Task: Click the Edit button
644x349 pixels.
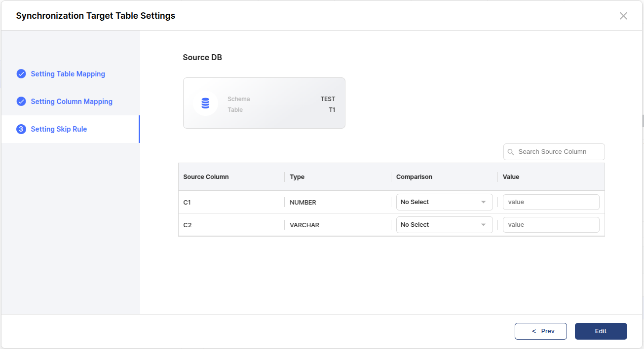Action: click(601, 331)
